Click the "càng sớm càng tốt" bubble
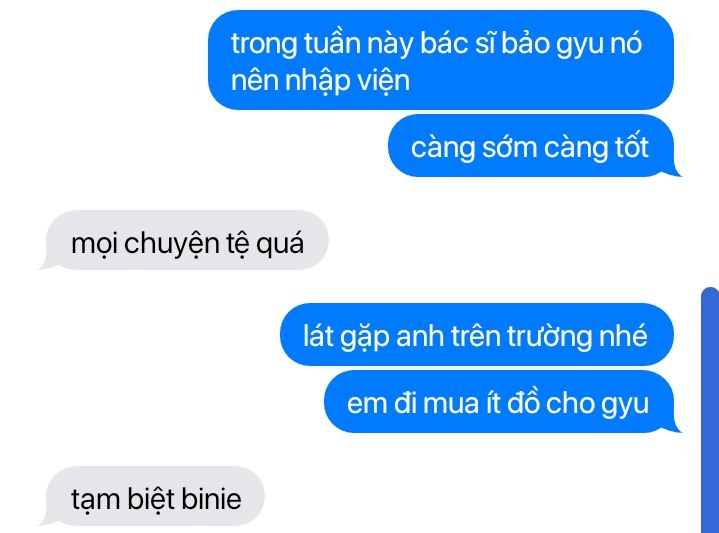The image size is (719, 533). click(531, 146)
